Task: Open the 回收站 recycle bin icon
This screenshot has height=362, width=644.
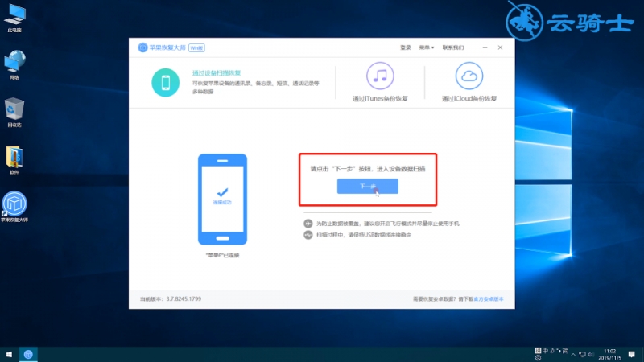Action: (x=14, y=113)
